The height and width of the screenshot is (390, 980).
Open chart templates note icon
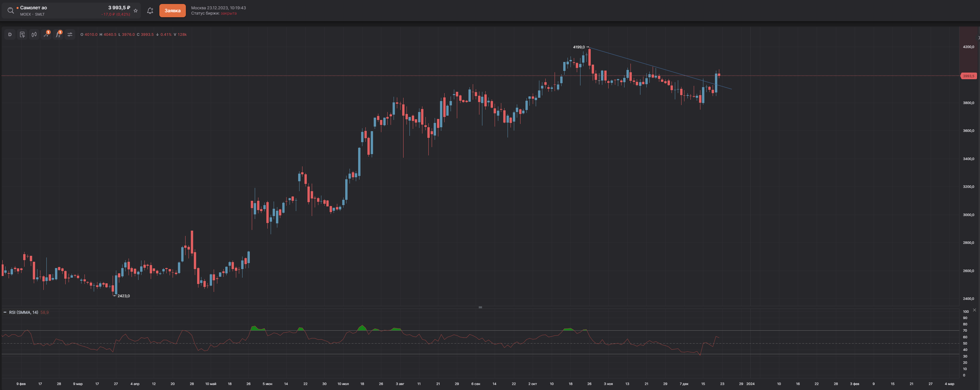coord(22,34)
